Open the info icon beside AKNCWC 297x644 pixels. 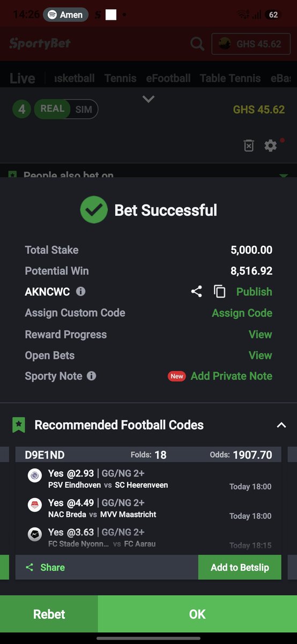[x=80, y=291]
